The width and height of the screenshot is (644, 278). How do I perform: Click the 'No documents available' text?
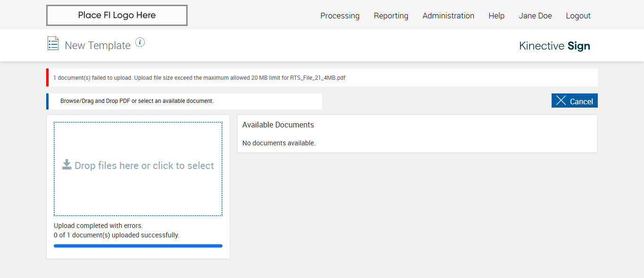[279, 143]
